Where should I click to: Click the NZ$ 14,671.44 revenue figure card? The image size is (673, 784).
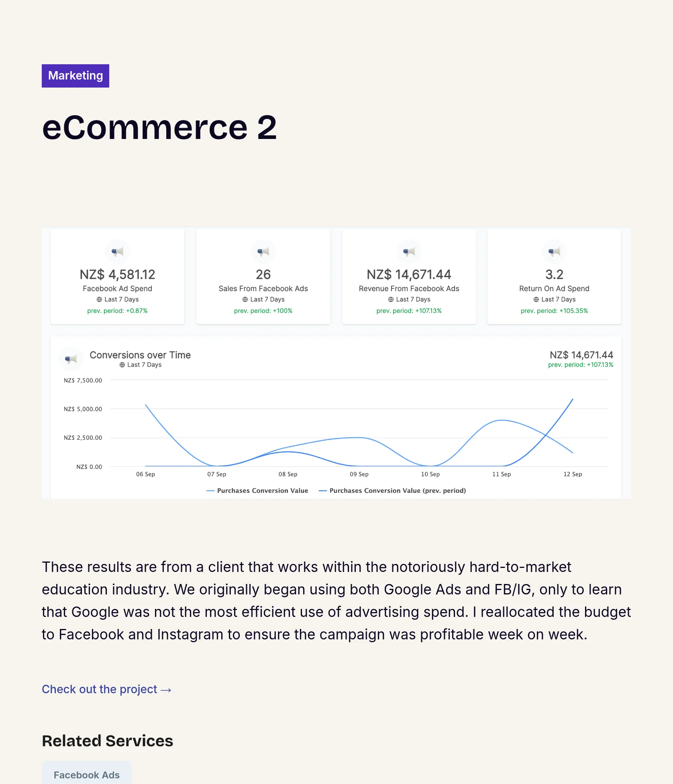(x=409, y=277)
